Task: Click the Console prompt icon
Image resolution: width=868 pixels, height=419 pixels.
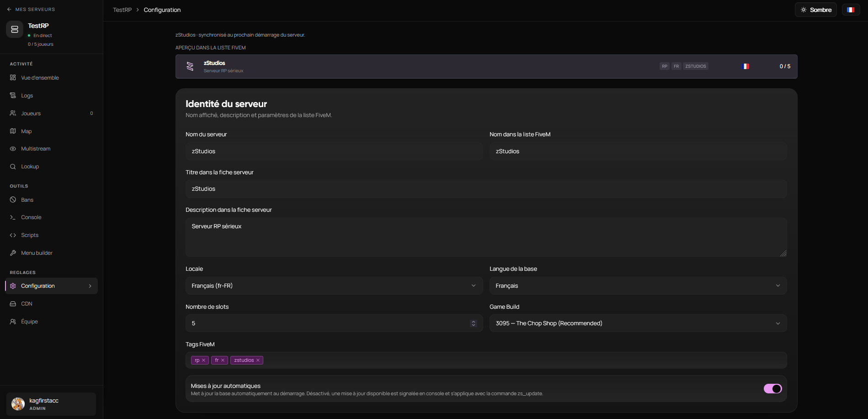Action: tap(13, 217)
